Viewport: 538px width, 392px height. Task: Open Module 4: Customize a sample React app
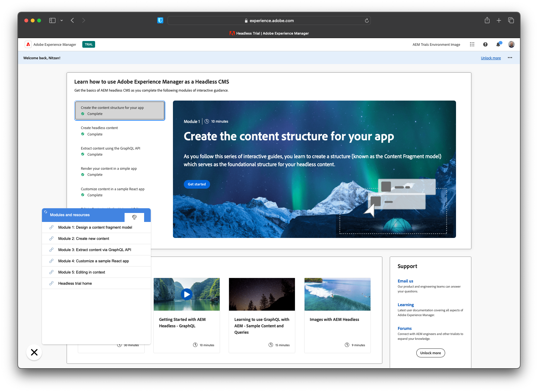[x=96, y=261]
